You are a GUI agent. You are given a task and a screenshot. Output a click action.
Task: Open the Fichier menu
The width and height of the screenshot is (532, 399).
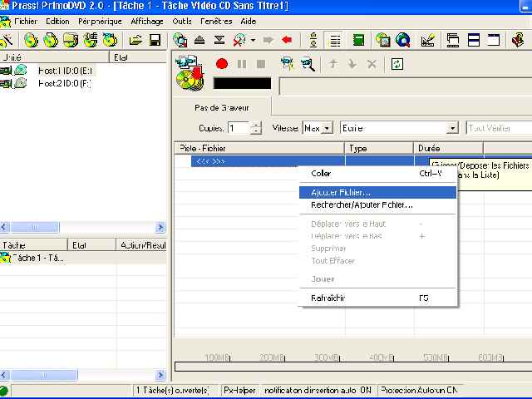pyautogui.click(x=26, y=21)
